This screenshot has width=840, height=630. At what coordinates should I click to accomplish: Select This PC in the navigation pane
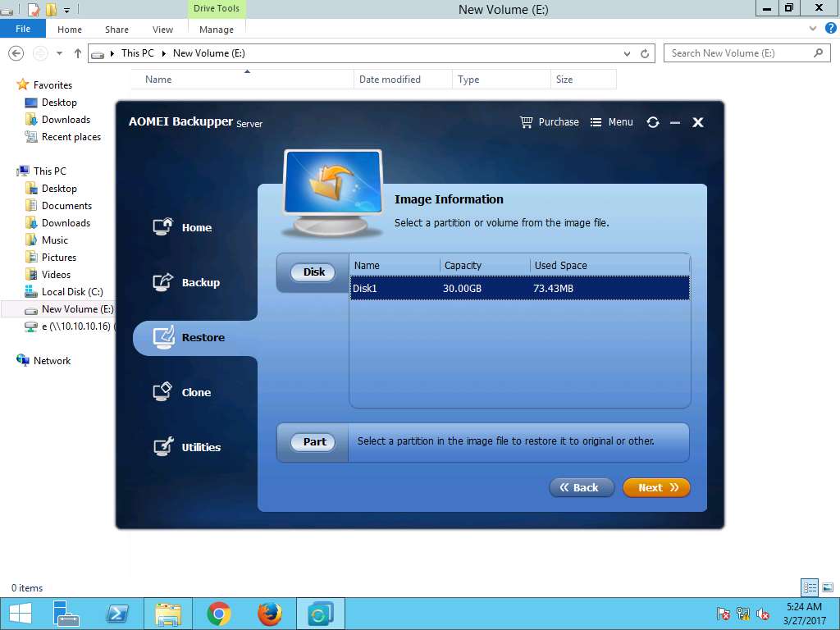pyautogui.click(x=49, y=171)
